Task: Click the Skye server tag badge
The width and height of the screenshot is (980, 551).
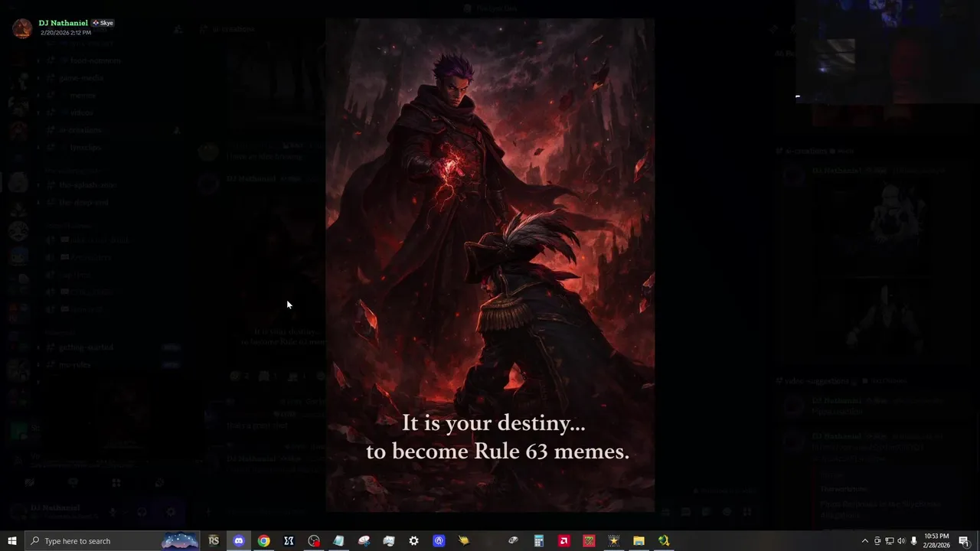Action: point(103,23)
